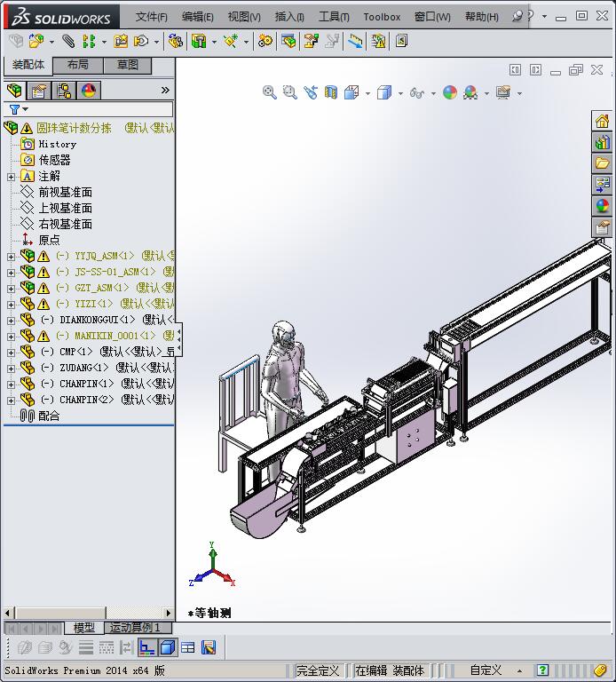Click the Zoom to Fit magnifier icon

(x=270, y=92)
